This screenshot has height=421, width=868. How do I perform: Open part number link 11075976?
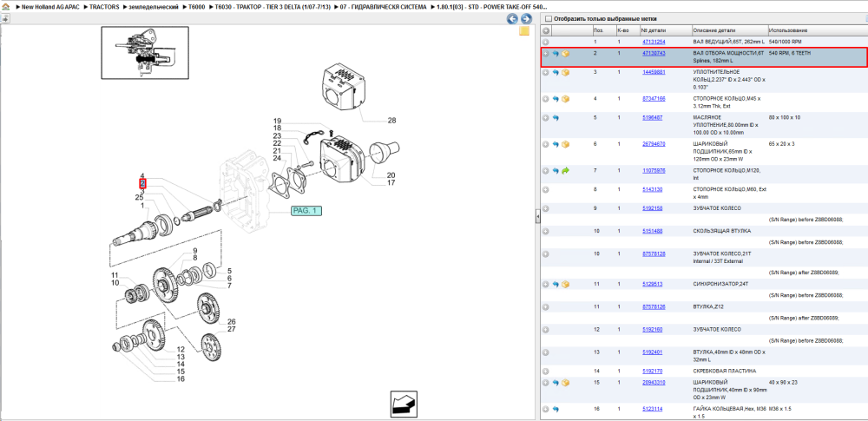(x=654, y=171)
